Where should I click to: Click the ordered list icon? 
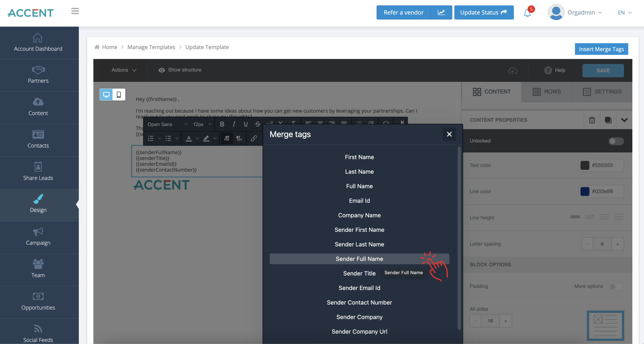(x=151, y=138)
